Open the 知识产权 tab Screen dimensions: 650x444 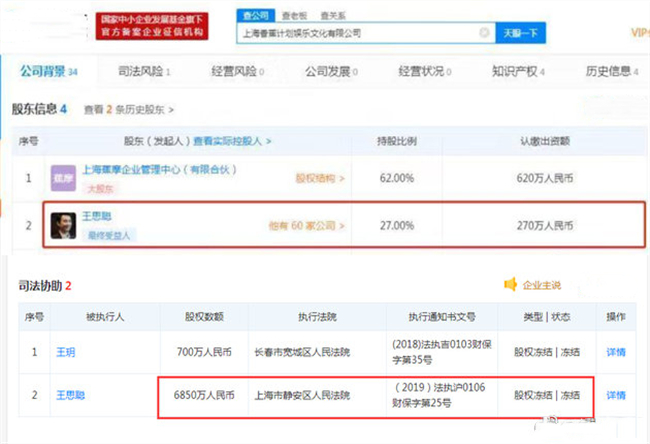(518, 71)
